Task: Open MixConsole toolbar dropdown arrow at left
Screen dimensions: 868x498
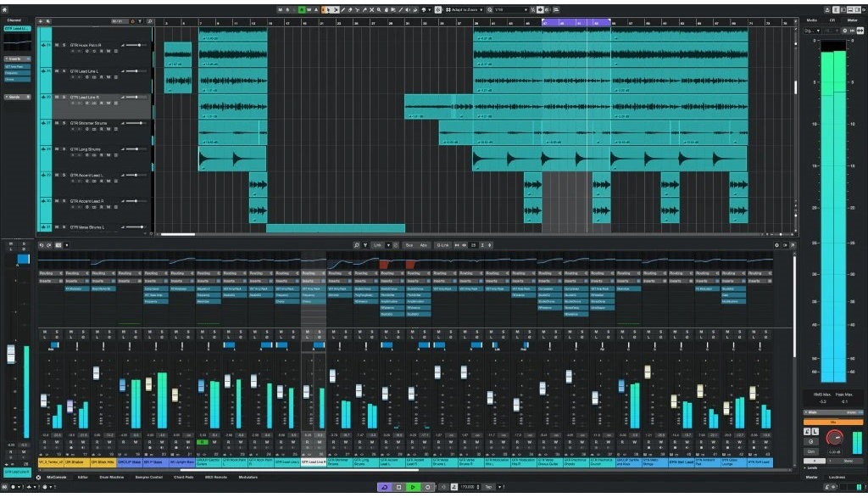Action: [x=67, y=245]
